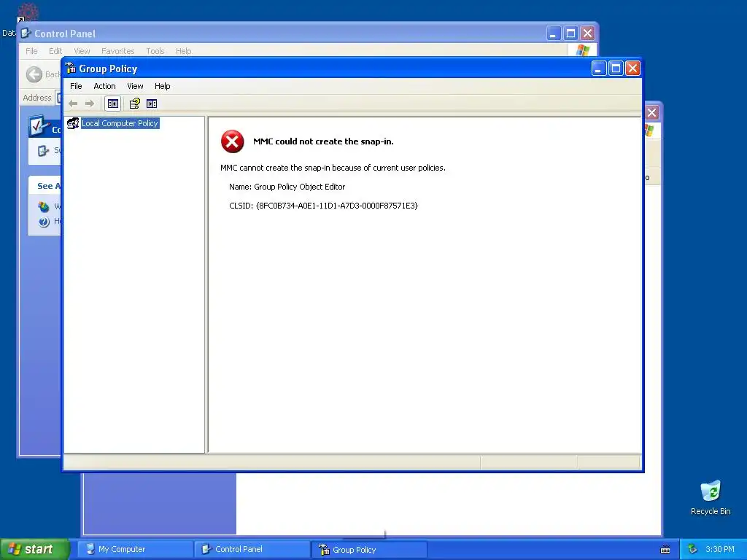Click 'Name: Group Policy Object Editor' text

click(287, 187)
